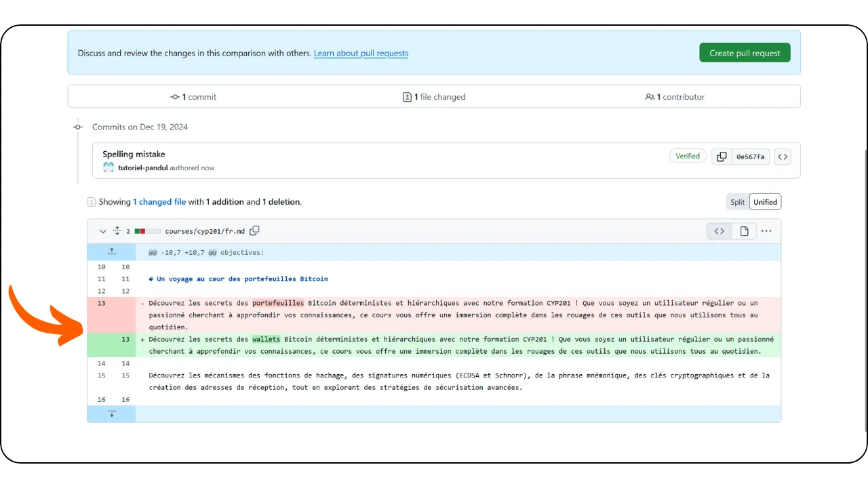The width and height of the screenshot is (868, 488).
Task: Display the rich diff view
Action: coord(744,231)
